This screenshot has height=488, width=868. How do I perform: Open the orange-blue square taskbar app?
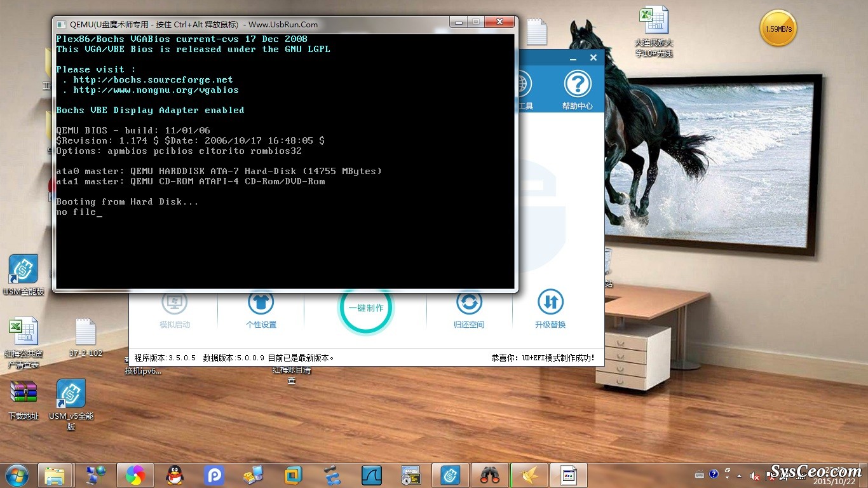(x=292, y=475)
